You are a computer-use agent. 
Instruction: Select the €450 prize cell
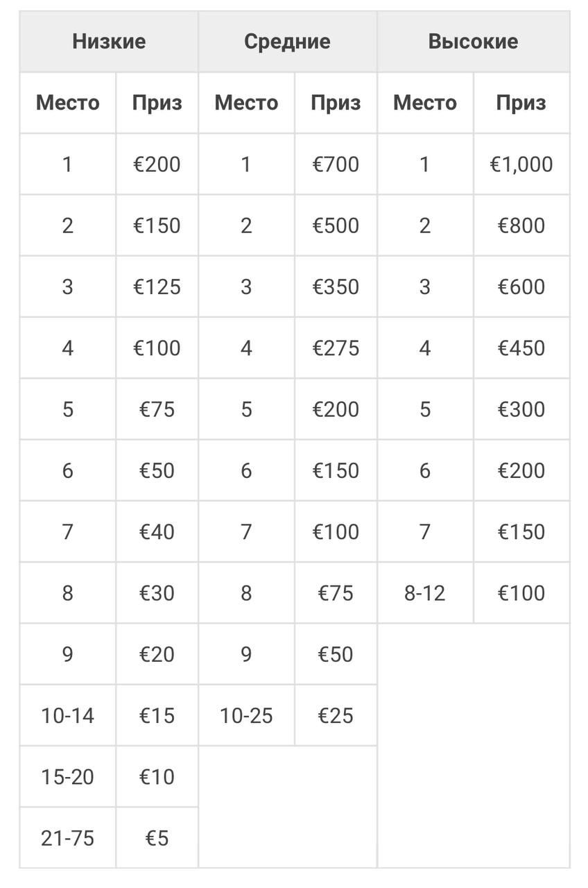tap(521, 348)
